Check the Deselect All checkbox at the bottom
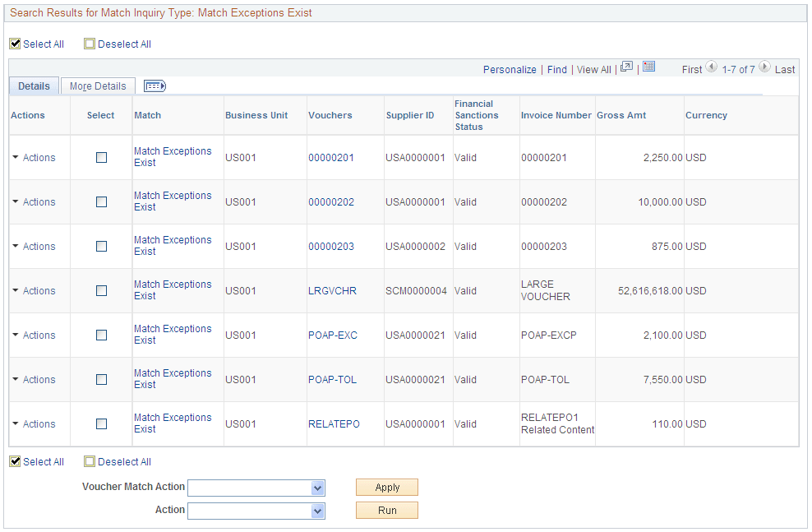812x532 pixels. point(90,460)
